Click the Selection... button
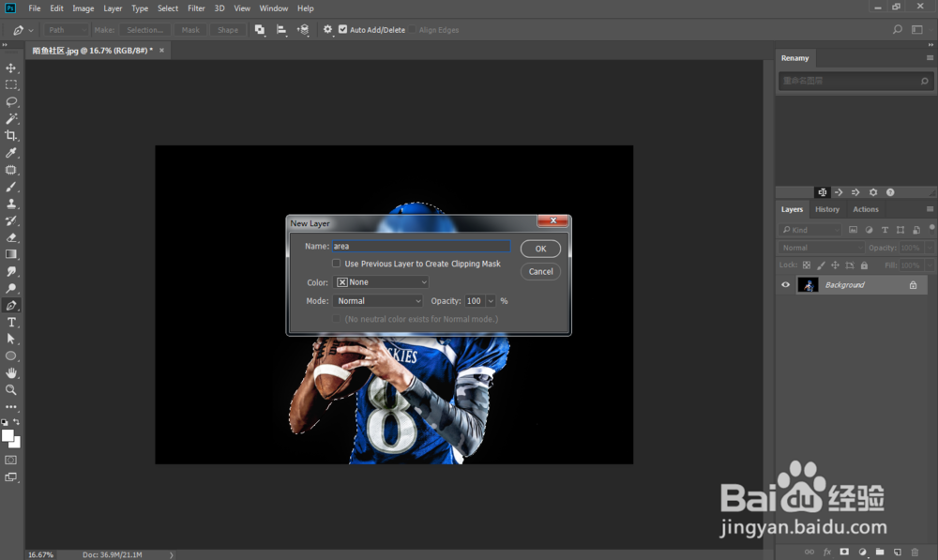Viewport: 938px width, 560px height. tap(144, 29)
